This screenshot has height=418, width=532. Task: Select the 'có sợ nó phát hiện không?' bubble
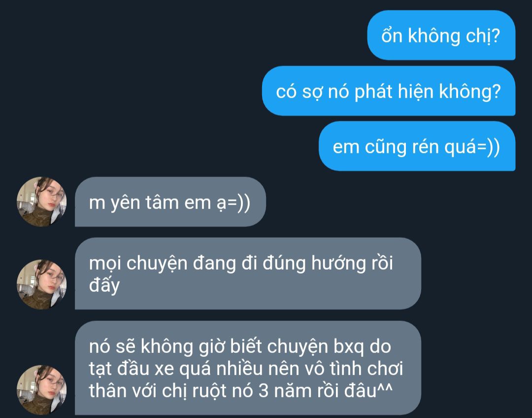[x=389, y=91]
